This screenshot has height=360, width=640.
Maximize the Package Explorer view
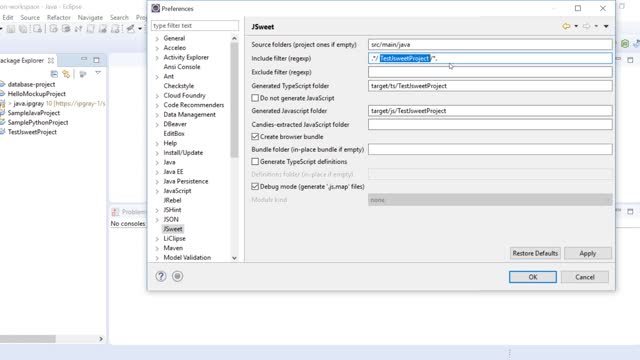coord(96,60)
